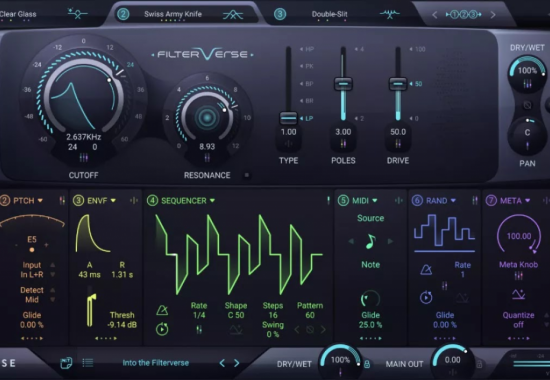
Task: Click the DRIVE slider handle
Action: (398, 84)
